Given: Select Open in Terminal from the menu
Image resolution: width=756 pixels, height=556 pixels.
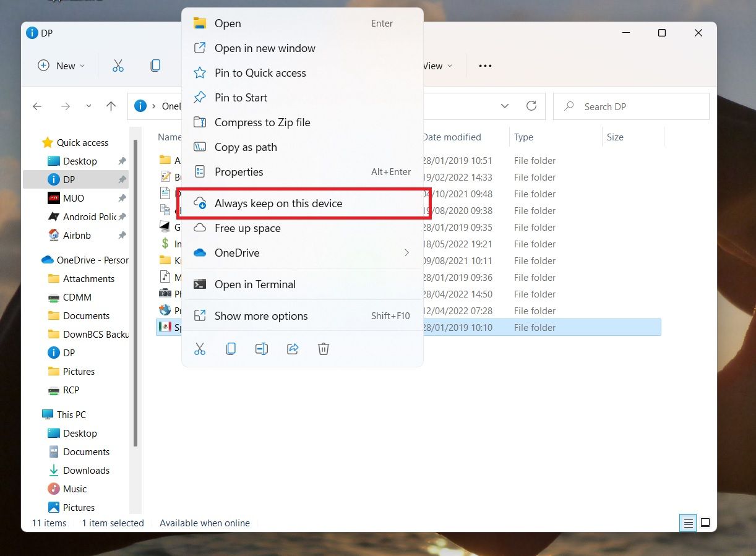Looking at the screenshot, I should click(x=254, y=284).
